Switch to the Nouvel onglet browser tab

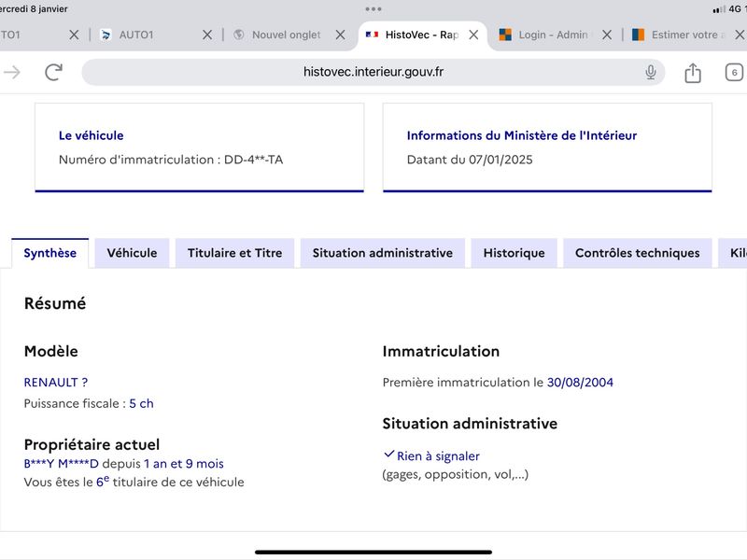click(287, 35)
